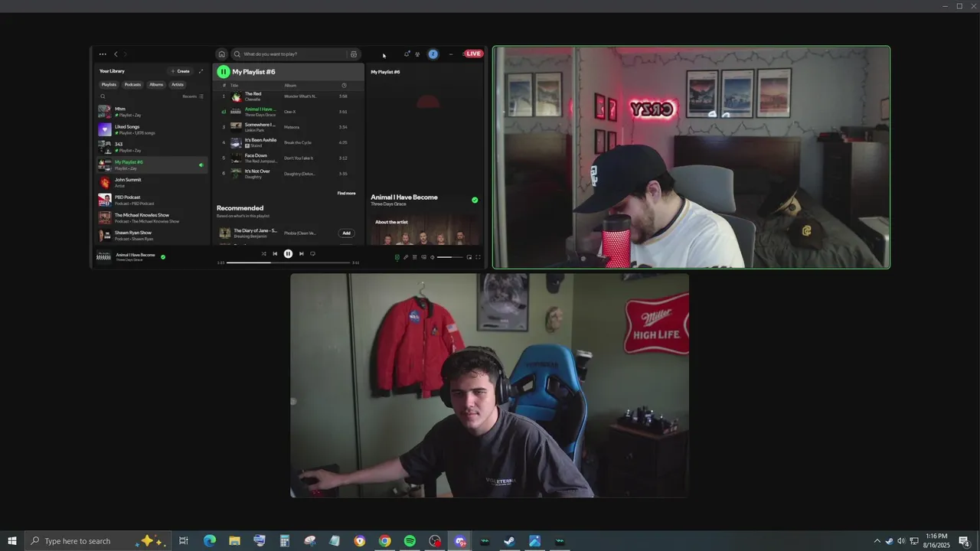980x551 pixels.
Task: Open Task View on the taskbar
Action: (184, 541)
